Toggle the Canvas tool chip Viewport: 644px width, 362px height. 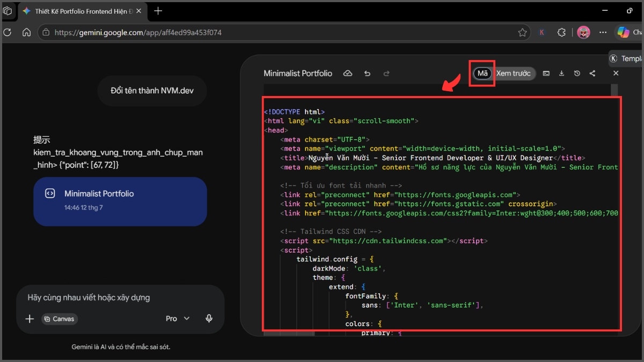click(x=60, y=319)
